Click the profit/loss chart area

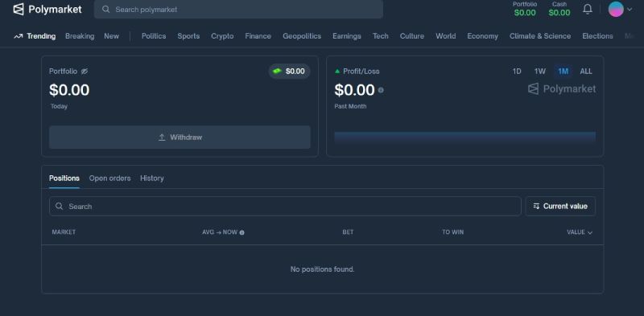pos(465,137)
